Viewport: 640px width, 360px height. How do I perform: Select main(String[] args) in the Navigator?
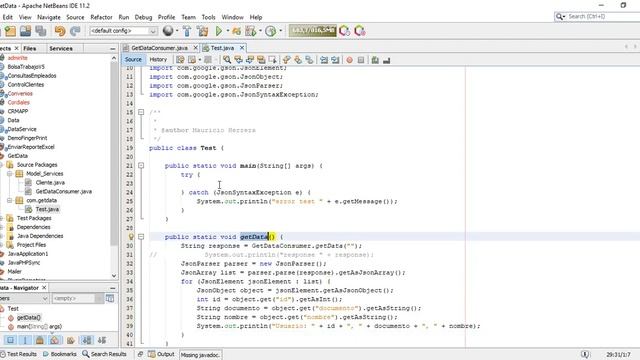(x=39, y=326)
